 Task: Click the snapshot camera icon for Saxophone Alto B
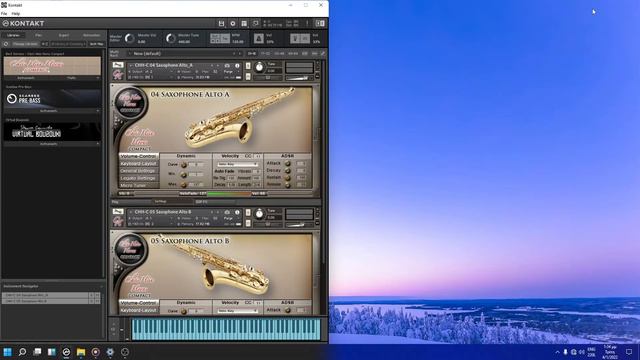[227, 212]
